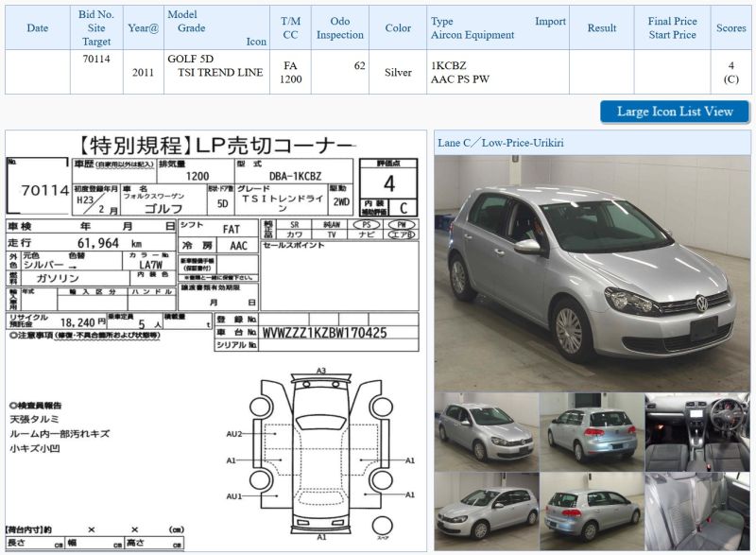Image resolution: width=756 pixels, height=555 pixels.
Task: Click the DBA-1KCBZ model code
Action: point(295,177)
